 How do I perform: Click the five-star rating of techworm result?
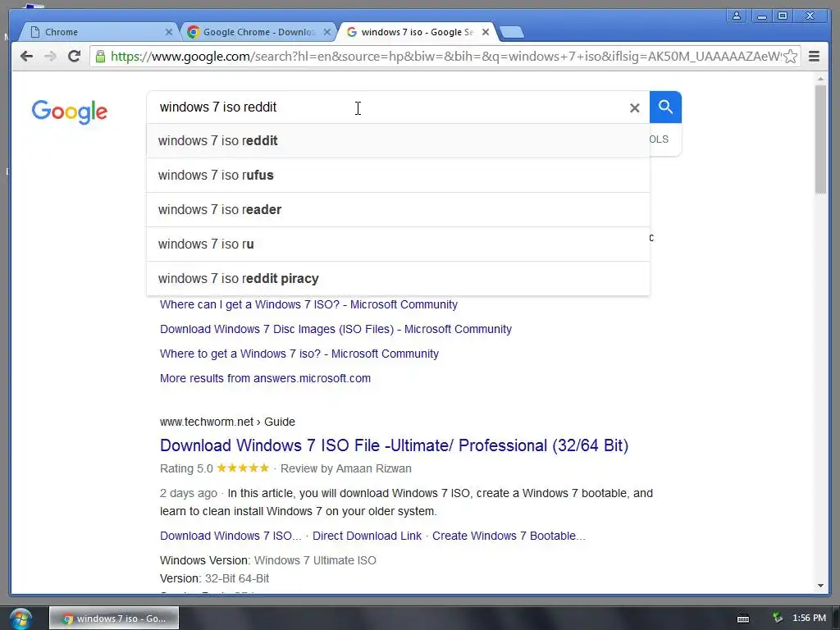[x=243, y=468]
